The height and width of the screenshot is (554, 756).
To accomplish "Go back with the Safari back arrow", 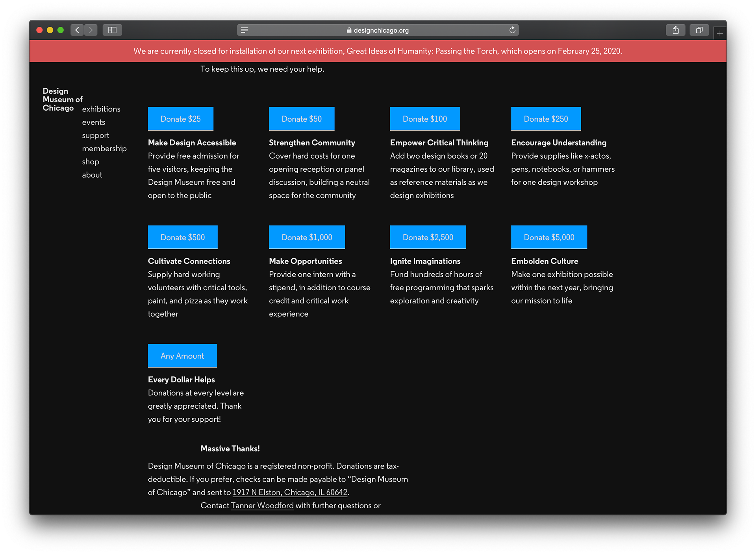I will click(77, 30).
